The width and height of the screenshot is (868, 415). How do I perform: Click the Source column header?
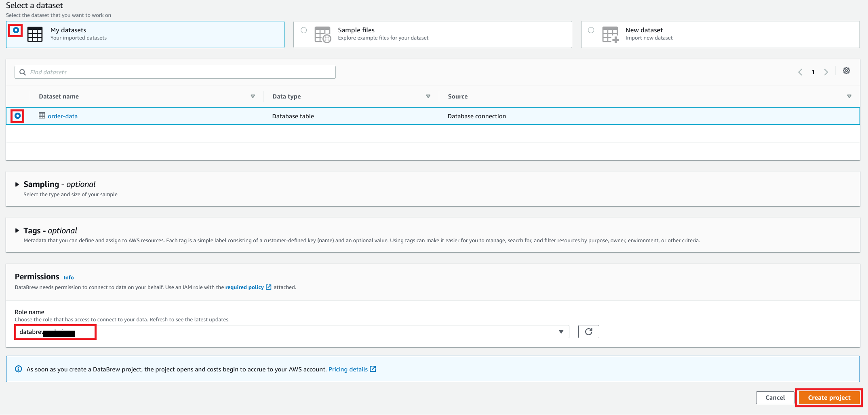[x=458, y=96]
